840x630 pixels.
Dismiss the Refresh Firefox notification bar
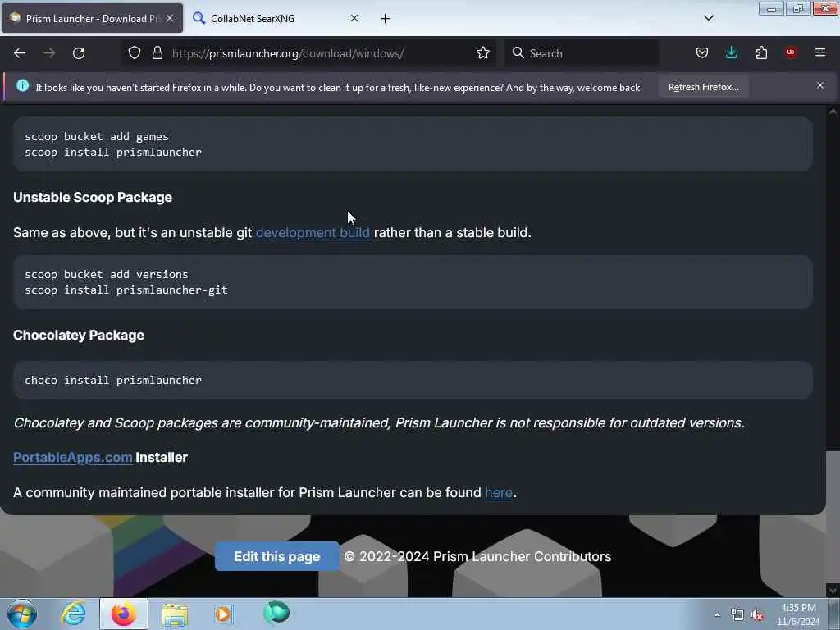[820, 85]
